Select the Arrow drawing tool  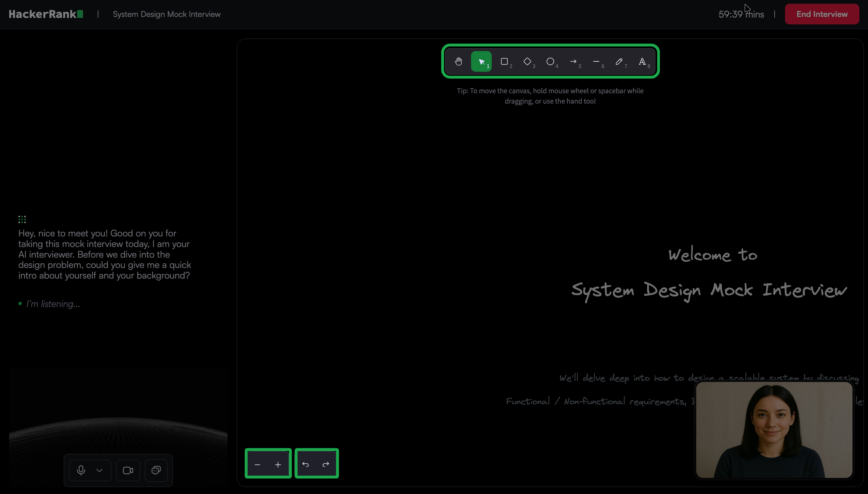tap(573, 61)
